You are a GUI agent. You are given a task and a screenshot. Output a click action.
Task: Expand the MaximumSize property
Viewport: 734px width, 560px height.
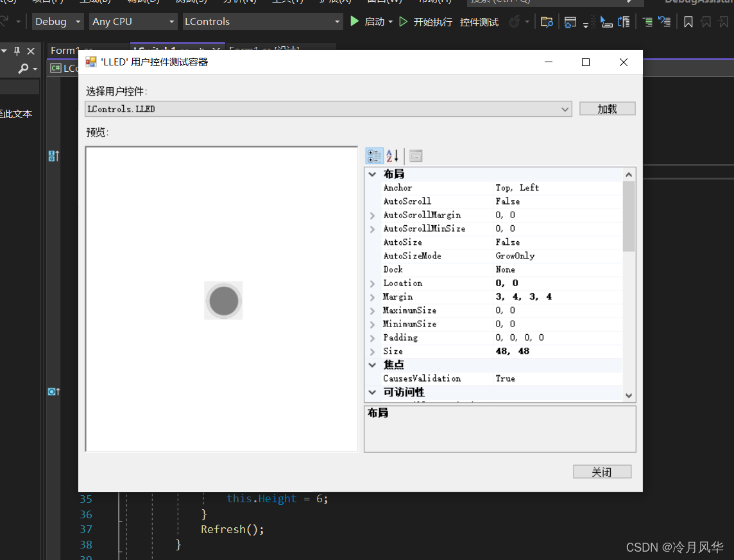click(373, 311)
